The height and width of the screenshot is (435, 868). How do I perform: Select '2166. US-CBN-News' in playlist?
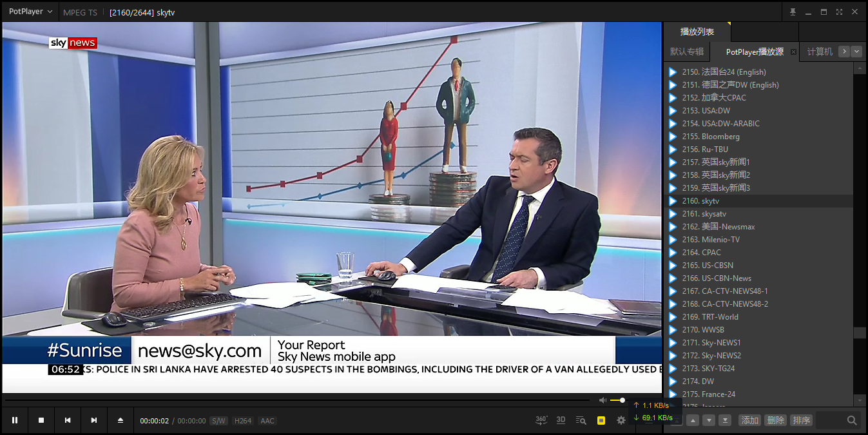tap(758, 278)
